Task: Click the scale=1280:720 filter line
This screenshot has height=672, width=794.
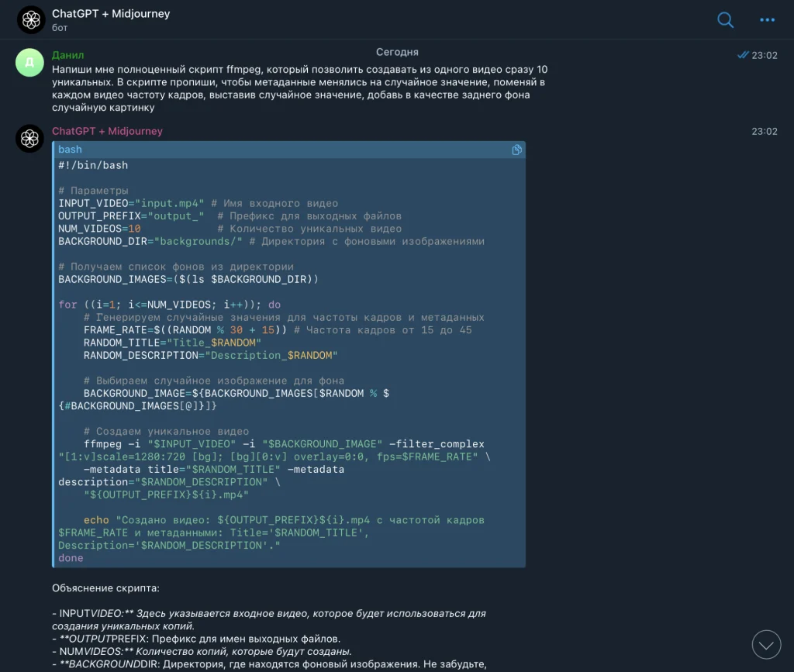Action: [x=274, y=457]
